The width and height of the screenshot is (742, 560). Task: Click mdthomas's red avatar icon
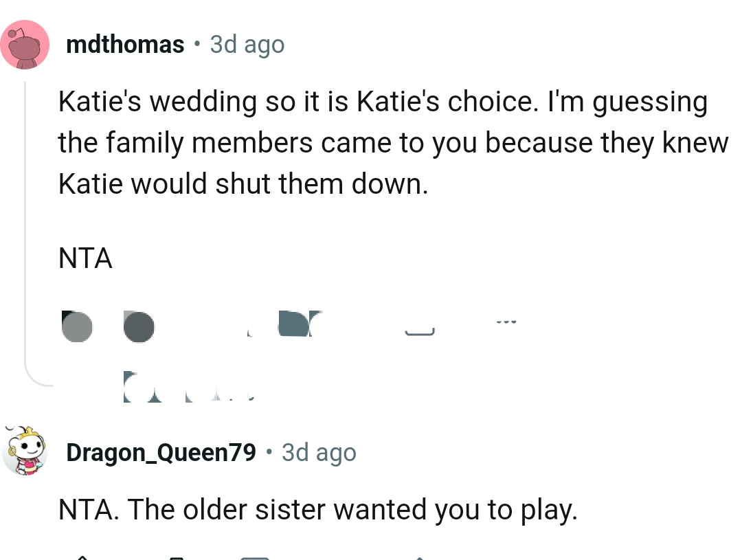(x=25, y=44)
